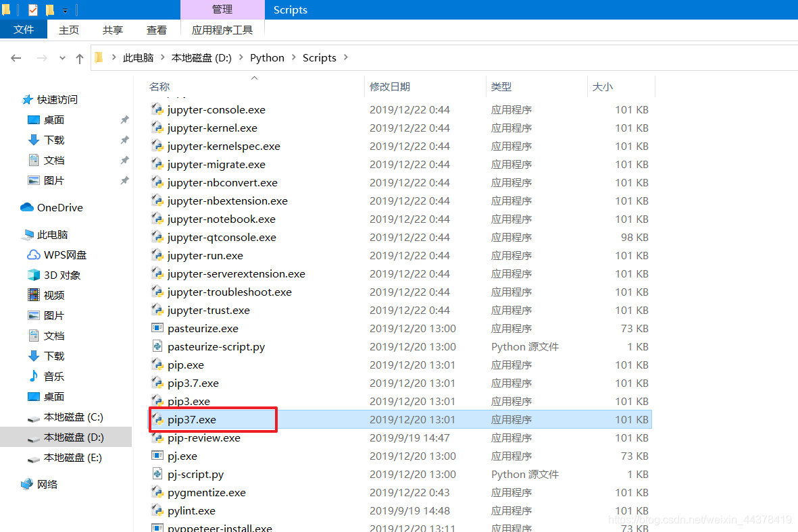798x532 pixels.
Task: Click the pj.exe application icon
Action: [x=157, y=456]
